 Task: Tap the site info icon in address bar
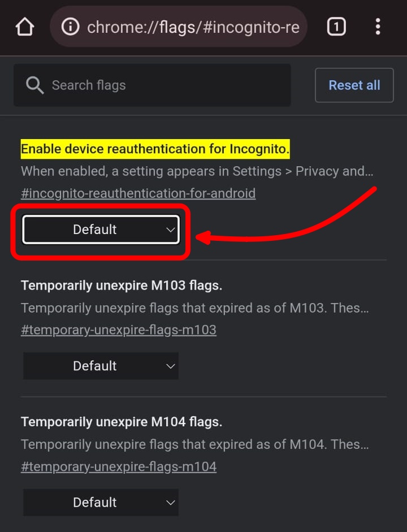tap(70, 27)
